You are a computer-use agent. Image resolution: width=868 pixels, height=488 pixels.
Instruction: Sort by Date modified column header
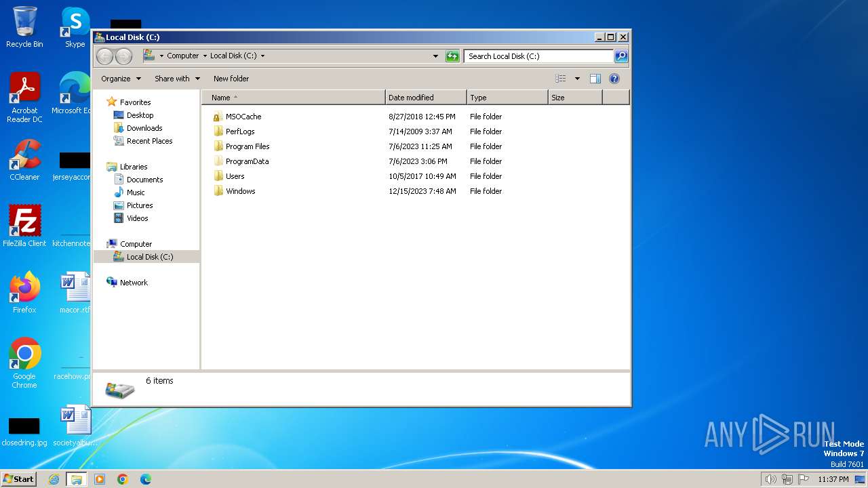[x=426, y=98]
